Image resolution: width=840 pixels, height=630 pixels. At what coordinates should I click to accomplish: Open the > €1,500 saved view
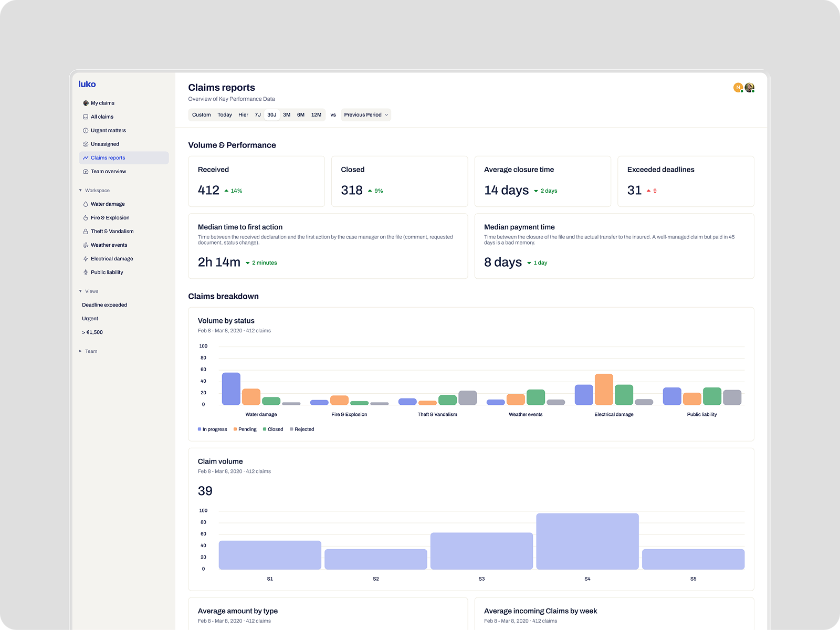pyautogui.click(x=92, y=332)
